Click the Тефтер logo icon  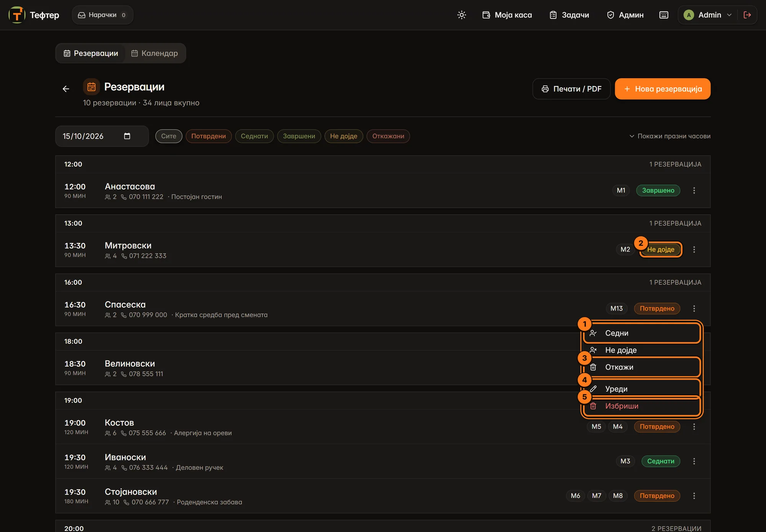[17, 15]
